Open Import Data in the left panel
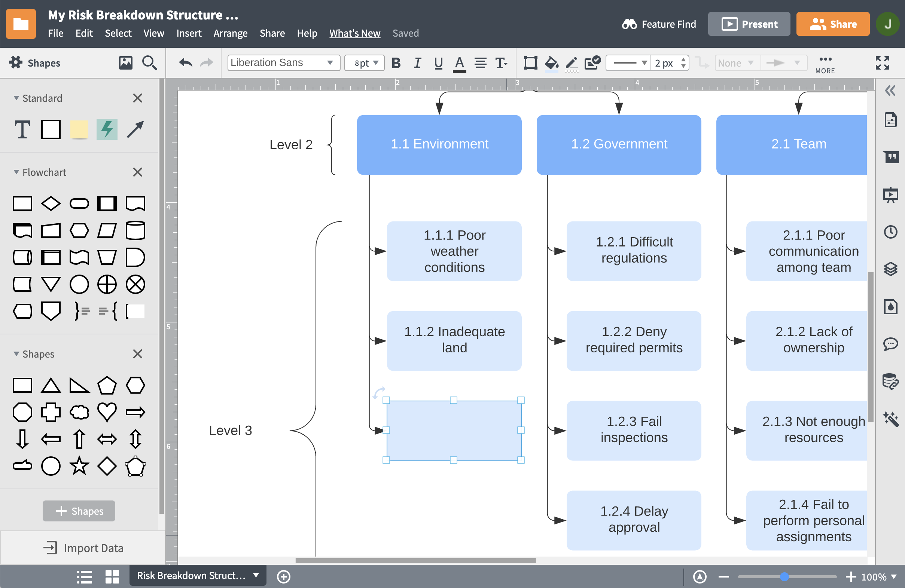Screen dimensions: 905x588 coord(85,548)
